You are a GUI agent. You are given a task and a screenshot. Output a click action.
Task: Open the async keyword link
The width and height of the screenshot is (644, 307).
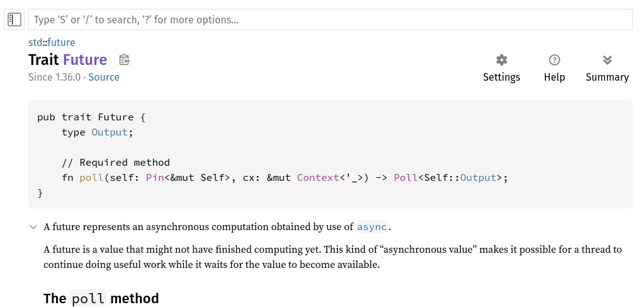371,227
